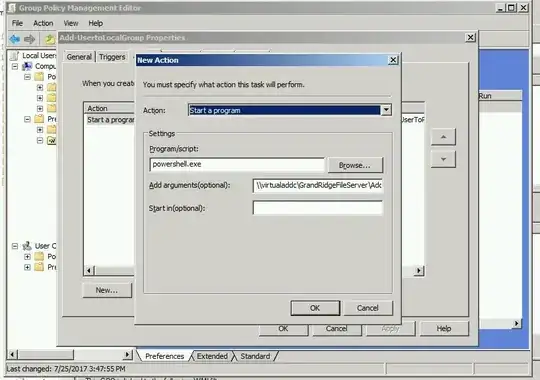Screen dimensions: 540x380
Task: Confirm New Action with OK
Action: click(315, 308)
